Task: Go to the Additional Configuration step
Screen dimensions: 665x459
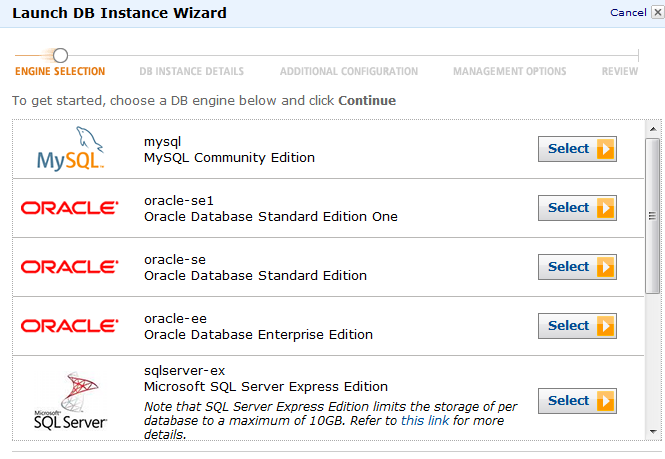Action: pos(349,71)
